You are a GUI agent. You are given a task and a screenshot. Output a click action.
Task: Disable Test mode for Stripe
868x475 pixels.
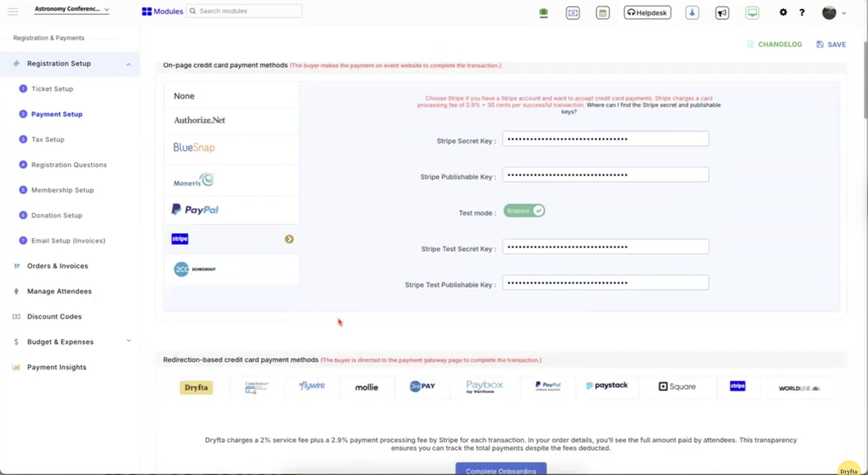point(523,210)
